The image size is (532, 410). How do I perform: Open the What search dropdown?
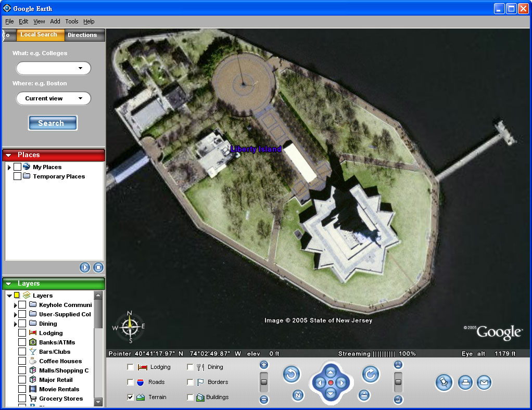[80, 68]
